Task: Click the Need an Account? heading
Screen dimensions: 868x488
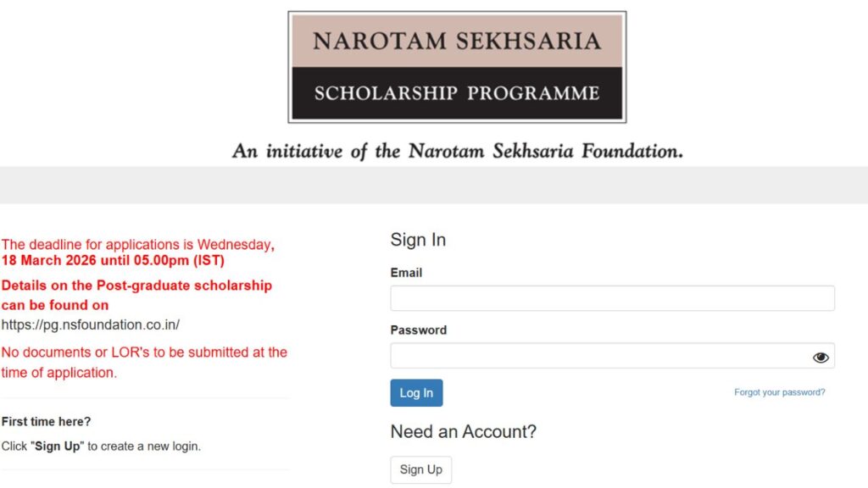Action: [x=463, y=432]
